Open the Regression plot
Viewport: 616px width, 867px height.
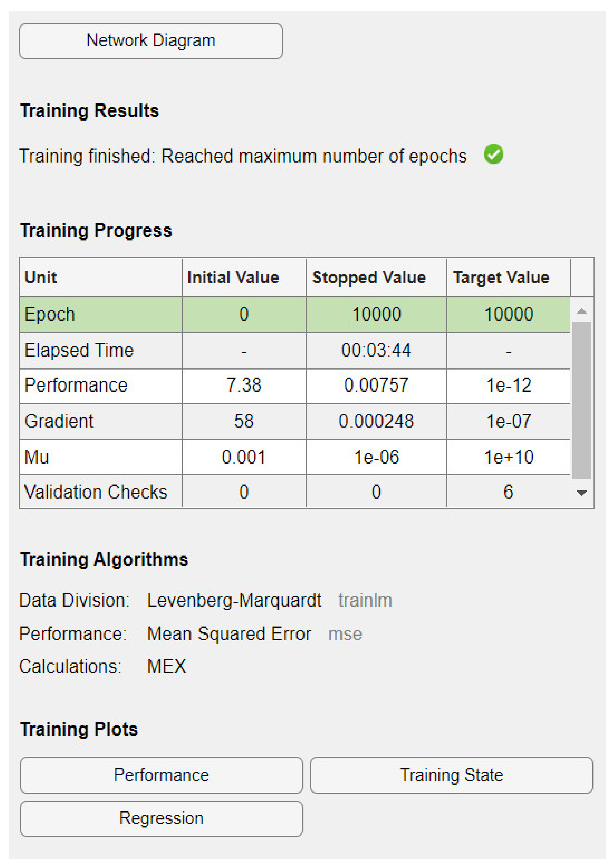[x=161, y=818]
